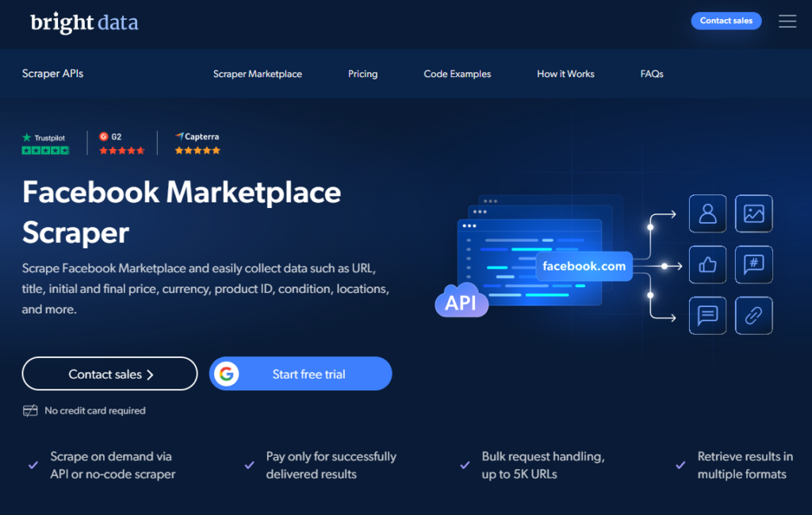Click the link chain icon tile
The height and width of the screenshot is (515, 812).
click(753, 316)
